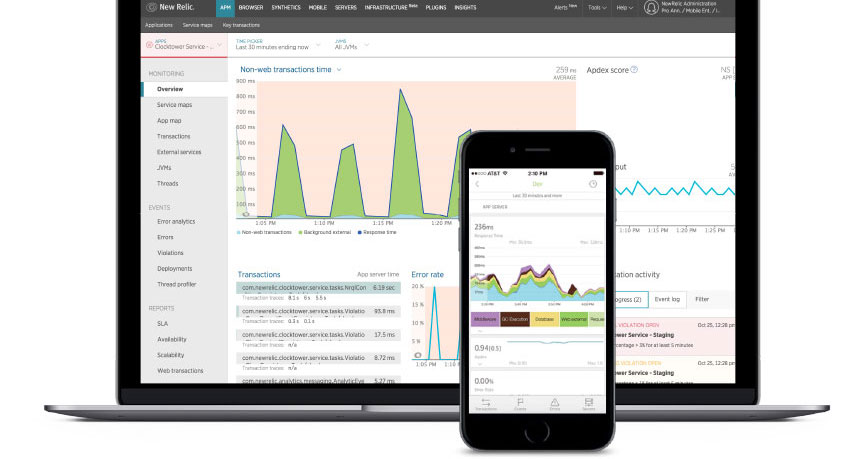Tap the Errors warning icon on phone
Screen dimensions: 861x459
click(x=555, y=404)
